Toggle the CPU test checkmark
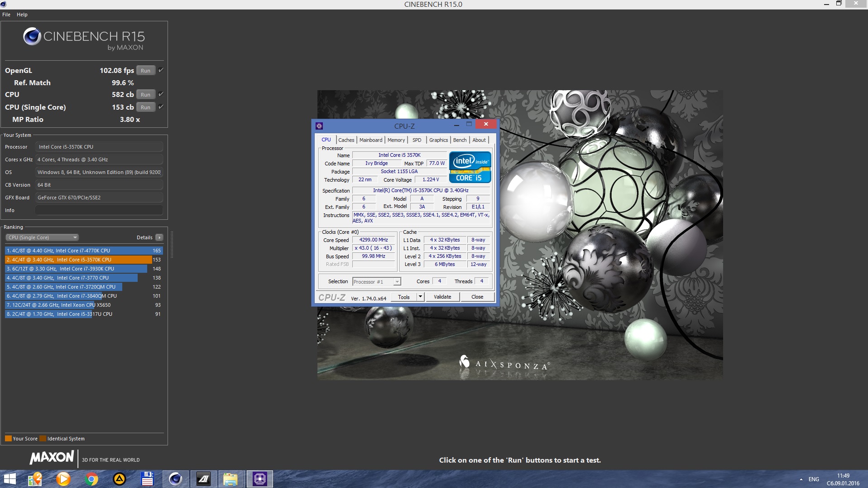868x488 pixels. (x=161, y=94)
